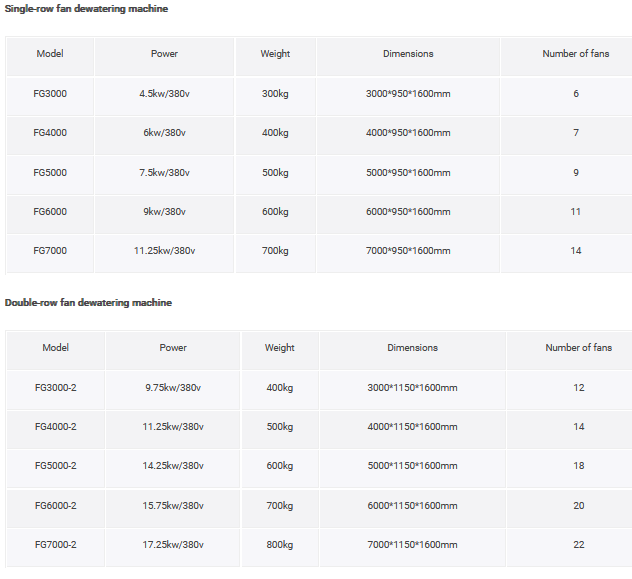Click the FG6000-2 model cell

55,506
